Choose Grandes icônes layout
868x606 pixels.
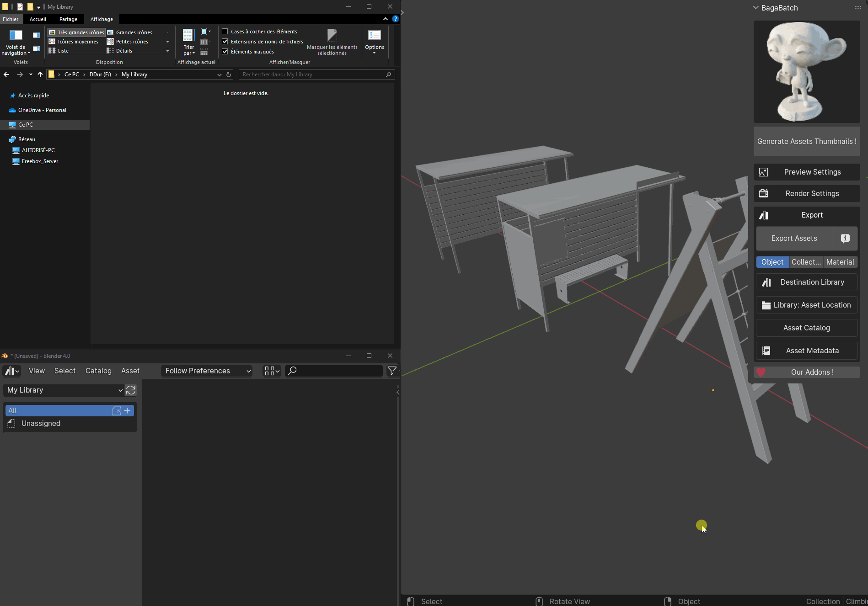tap(130, 32)
